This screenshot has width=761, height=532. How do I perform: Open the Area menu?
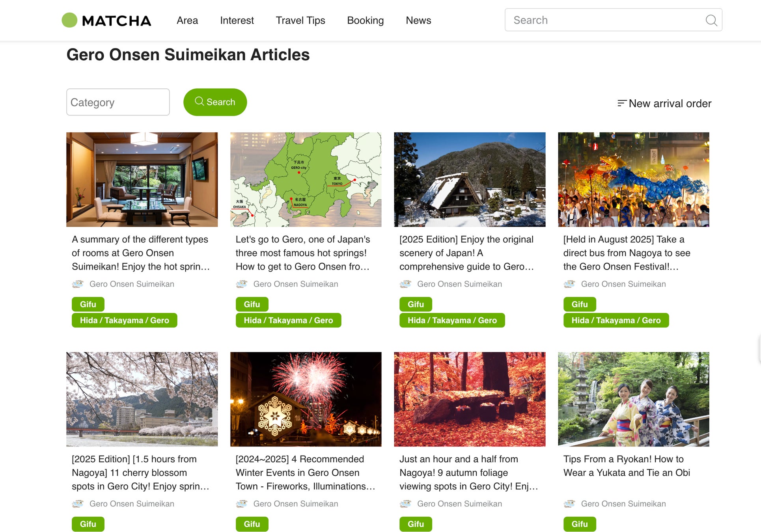[187, 20]
